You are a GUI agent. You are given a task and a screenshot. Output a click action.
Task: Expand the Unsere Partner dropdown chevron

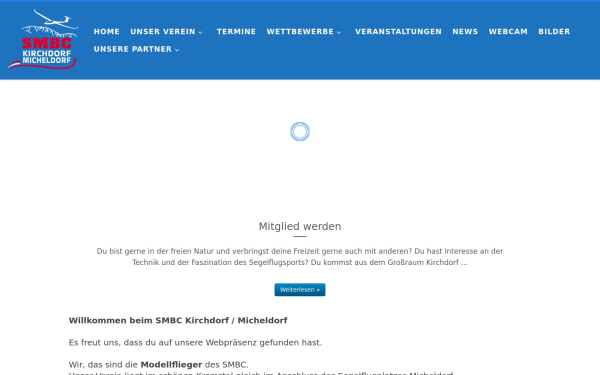177,50
